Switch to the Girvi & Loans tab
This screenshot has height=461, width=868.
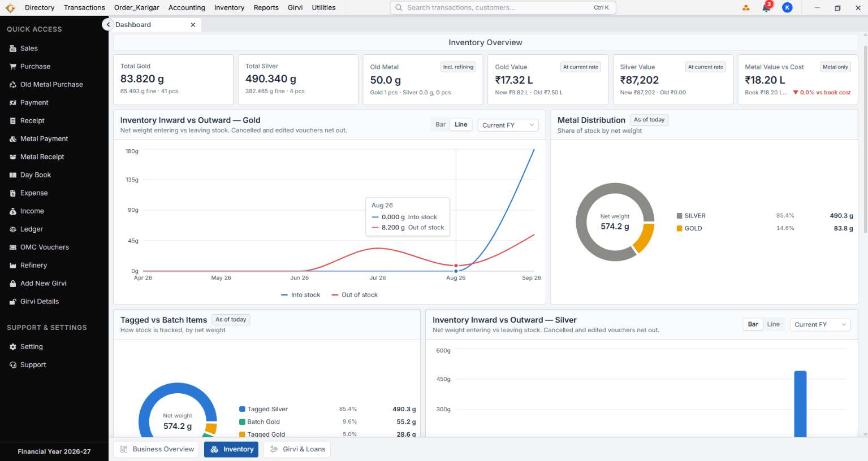pyautogui.click(x=297, y=450)
